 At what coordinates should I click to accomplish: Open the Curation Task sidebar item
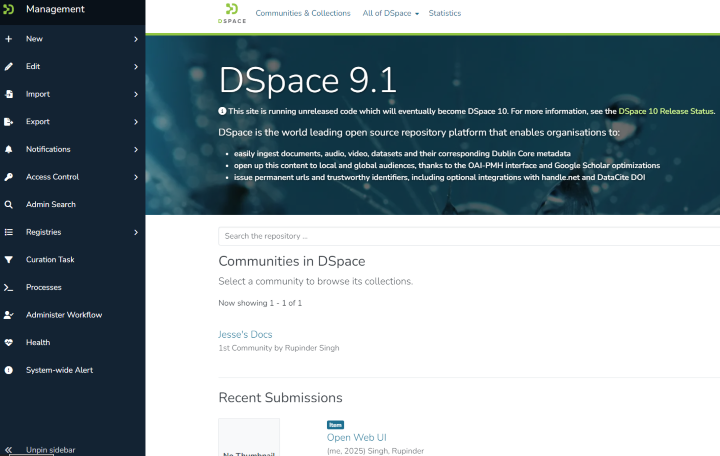tap(50, 260)
